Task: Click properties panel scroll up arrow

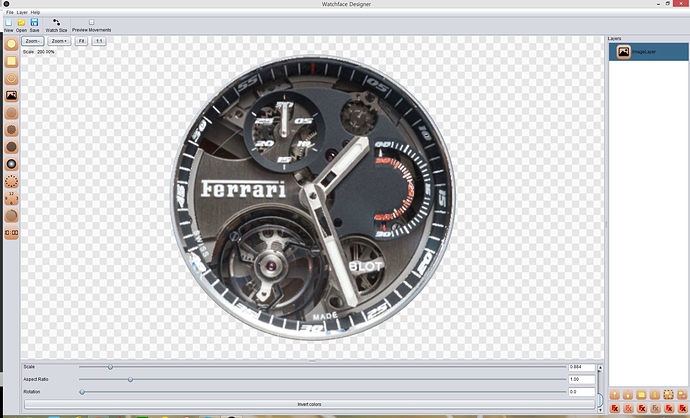Action: tap(599, 367)
